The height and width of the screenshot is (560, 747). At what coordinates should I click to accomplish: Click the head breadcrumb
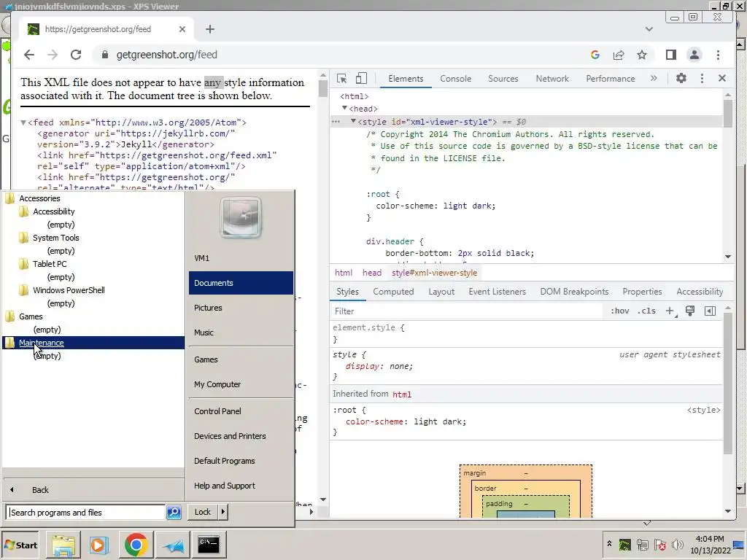pyautogui.click(x=371, y=273)
